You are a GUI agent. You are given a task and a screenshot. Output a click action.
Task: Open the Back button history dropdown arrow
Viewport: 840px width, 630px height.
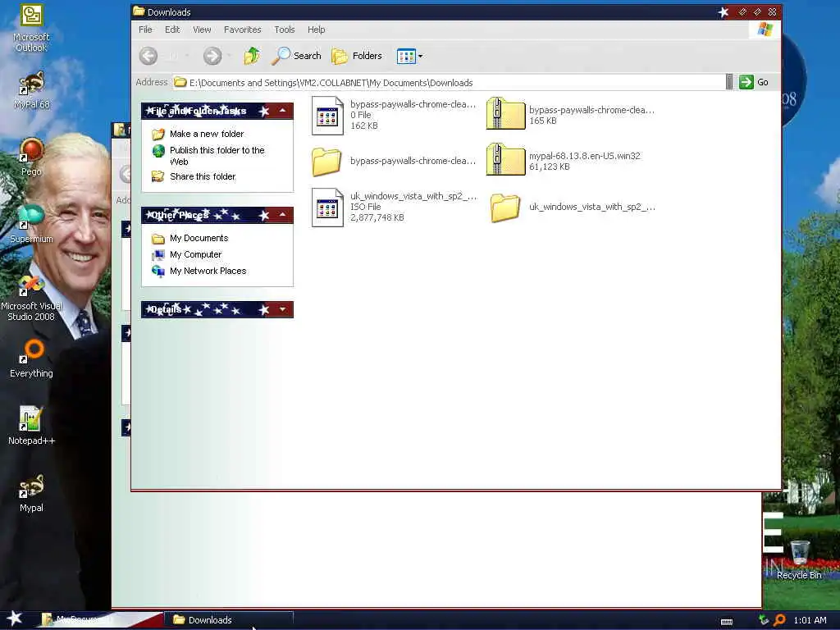(186, 56)
